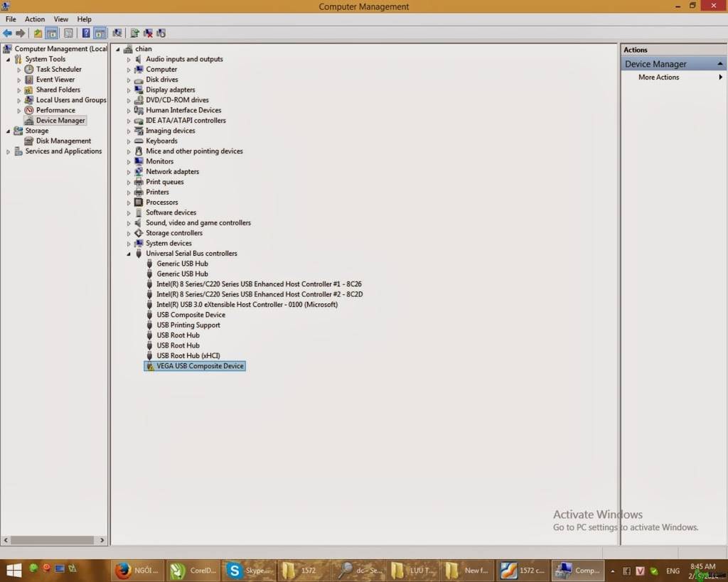The height and width of the screenshot is (582, 728).
Task: Switch to CorelDraw on the taskbar
Action: tap(193, 571)
